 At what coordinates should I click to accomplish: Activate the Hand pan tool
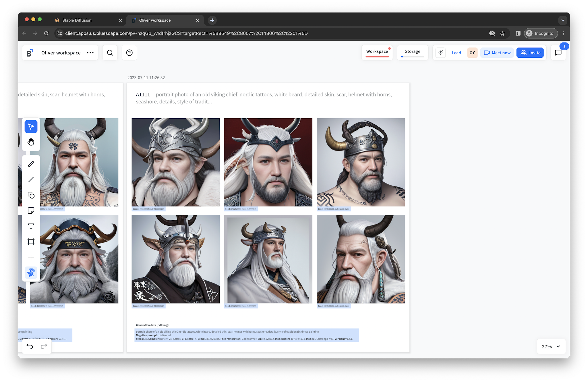click(31, 142)
